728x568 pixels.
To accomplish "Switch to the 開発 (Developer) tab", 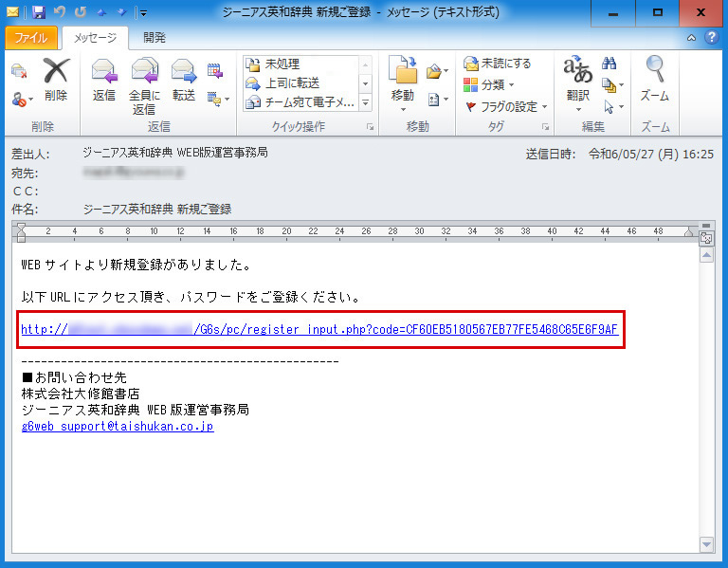I will coord(155,38).
